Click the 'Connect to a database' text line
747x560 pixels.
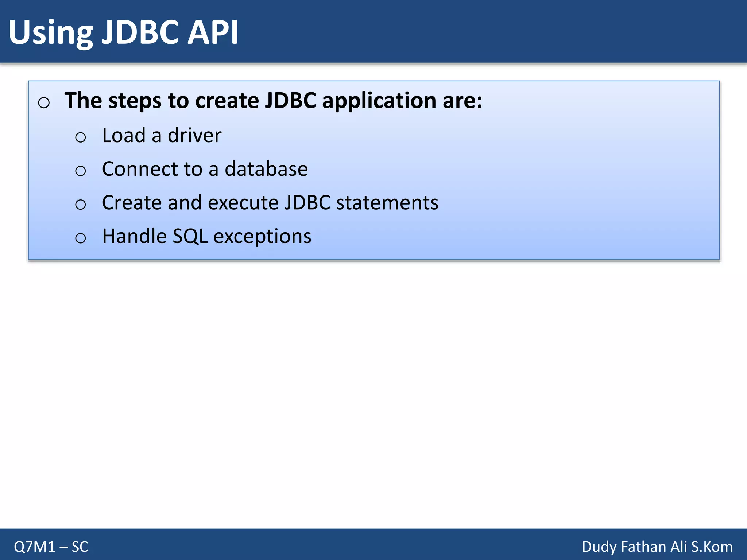click(205, 169)
